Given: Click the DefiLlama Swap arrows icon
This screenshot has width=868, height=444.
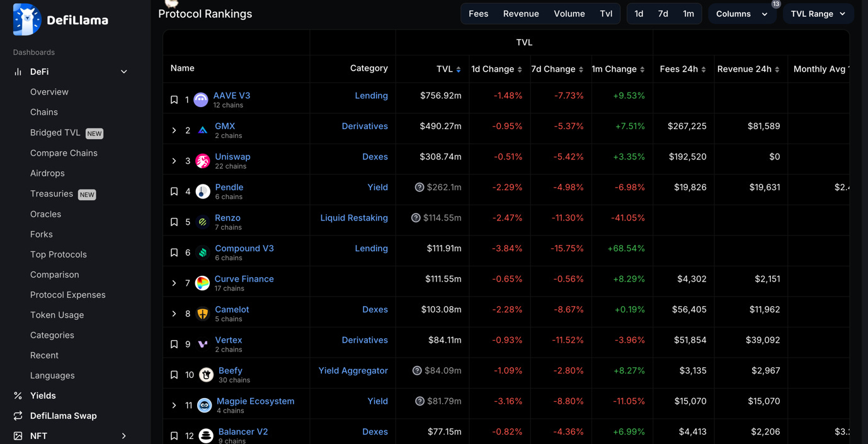Looking at the screenshot, I should point(18,416).
